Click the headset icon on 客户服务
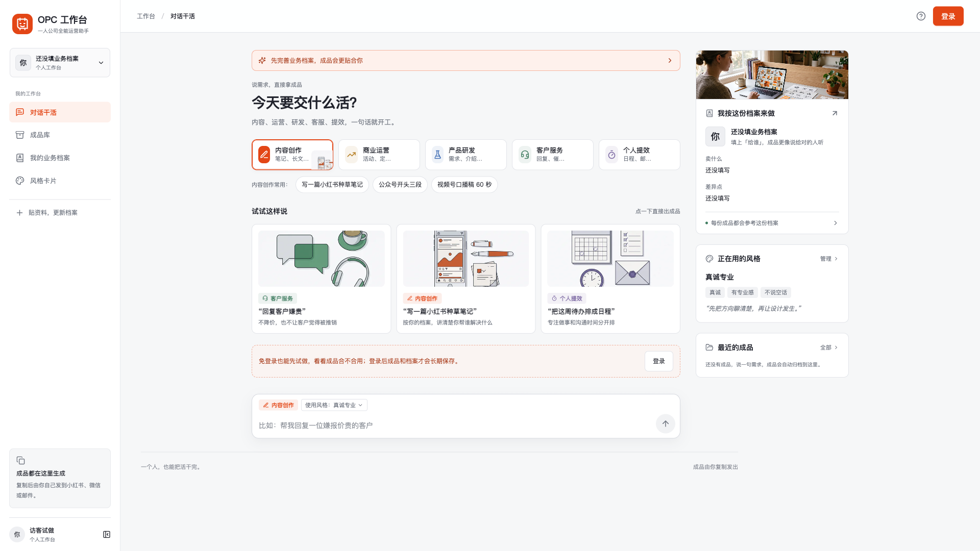980x551 pixels. tap(525, 155)
